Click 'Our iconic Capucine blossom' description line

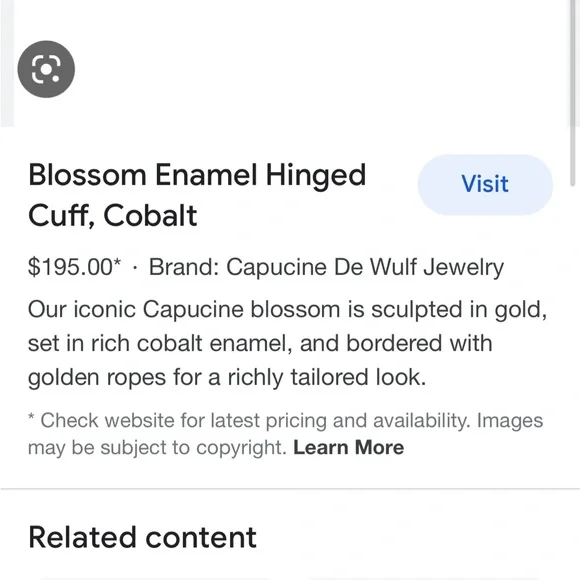click(x=287, y=309)
